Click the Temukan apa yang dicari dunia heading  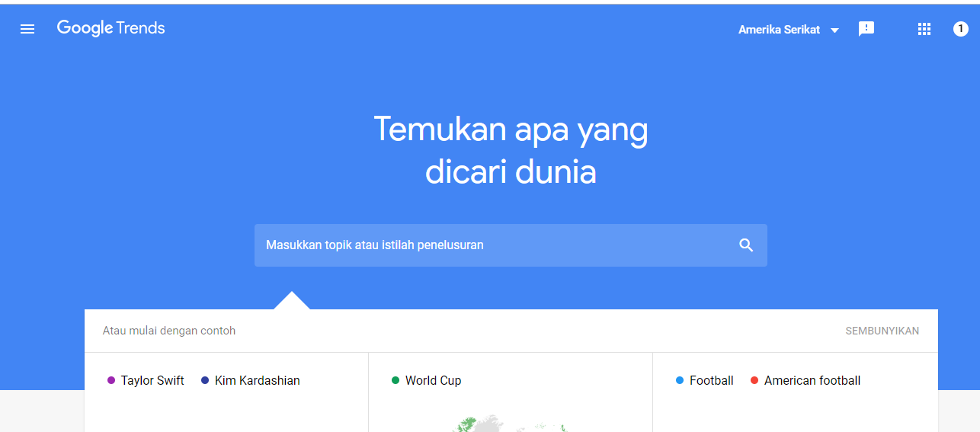(x=511, y=150)
